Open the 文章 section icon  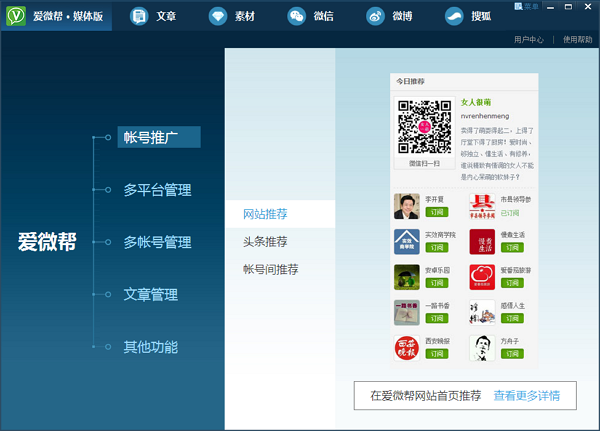(x=139, y=16)
